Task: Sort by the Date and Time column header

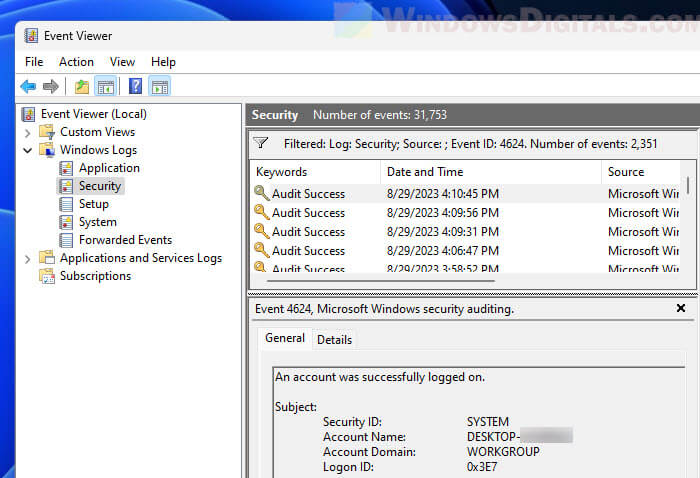Action: tap(491, 172)
